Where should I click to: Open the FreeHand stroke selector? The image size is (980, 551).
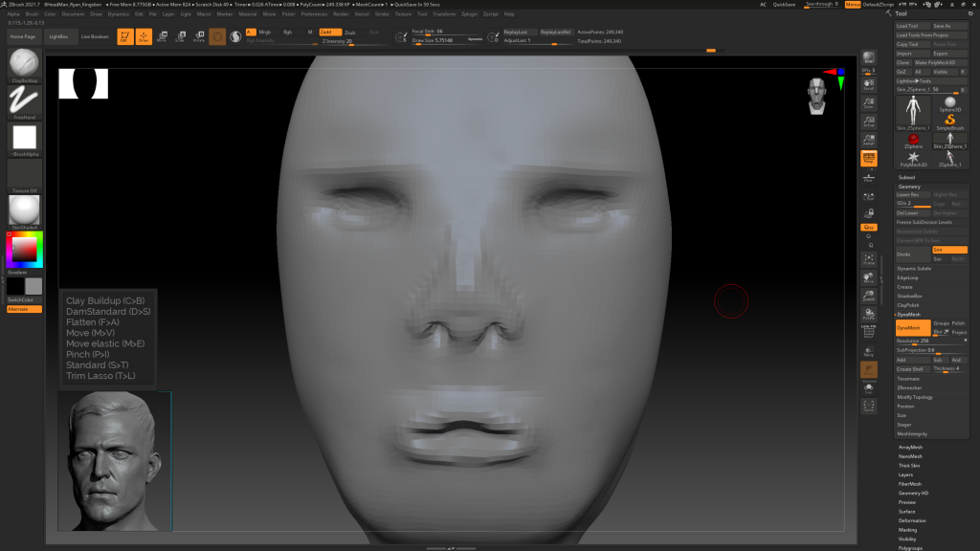click(x=24, y=100)
